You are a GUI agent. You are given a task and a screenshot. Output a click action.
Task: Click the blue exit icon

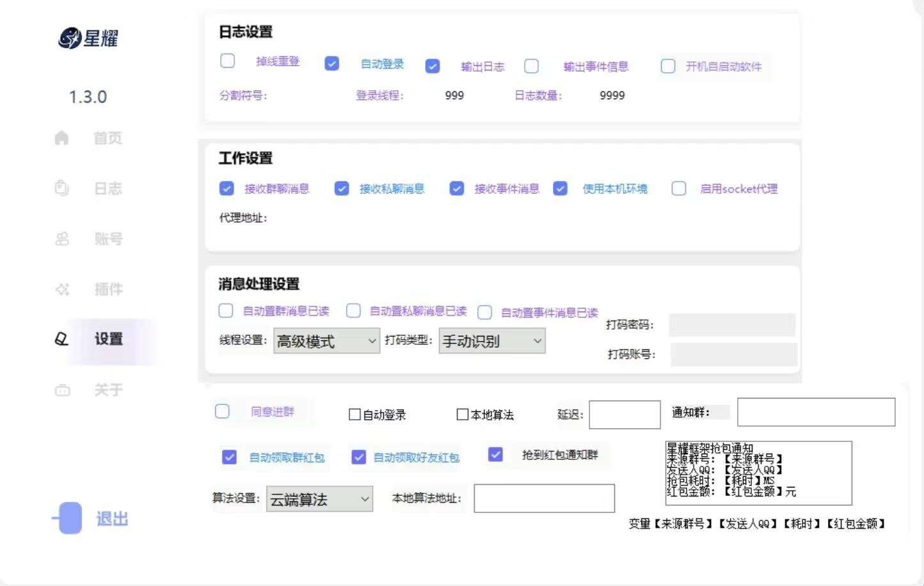point(68,518)
